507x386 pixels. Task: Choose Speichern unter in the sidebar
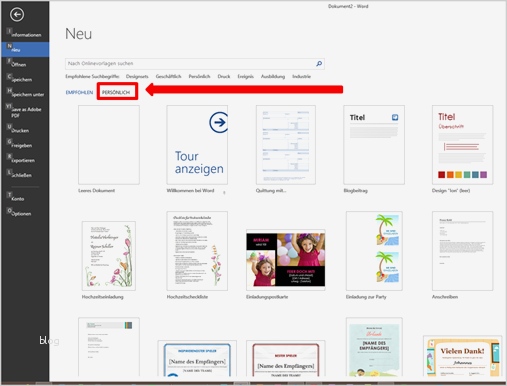coord(25,94)
